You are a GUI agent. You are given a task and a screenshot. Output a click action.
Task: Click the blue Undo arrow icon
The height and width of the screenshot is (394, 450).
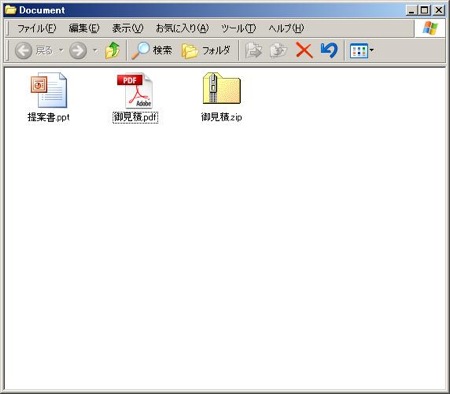329,50
